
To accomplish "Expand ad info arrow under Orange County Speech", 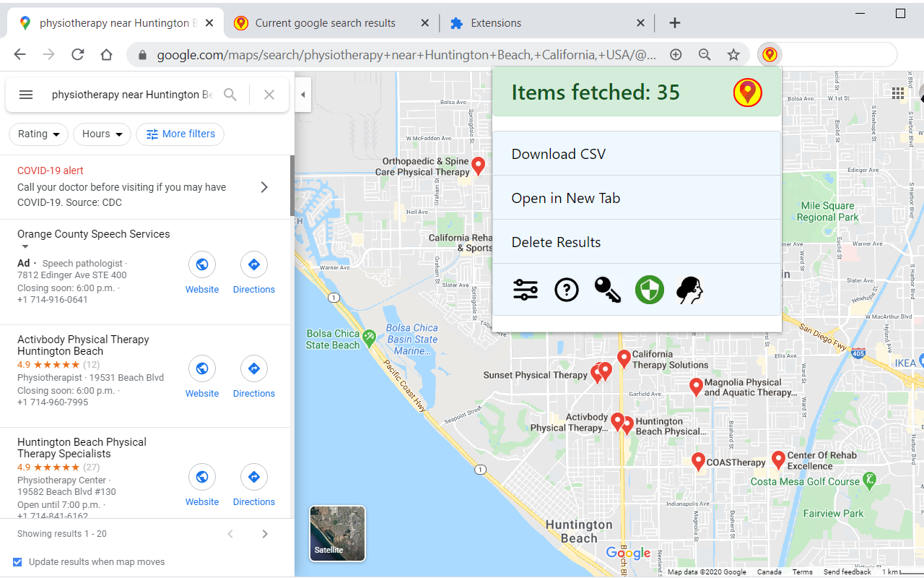I will click(x=25, y=247).
